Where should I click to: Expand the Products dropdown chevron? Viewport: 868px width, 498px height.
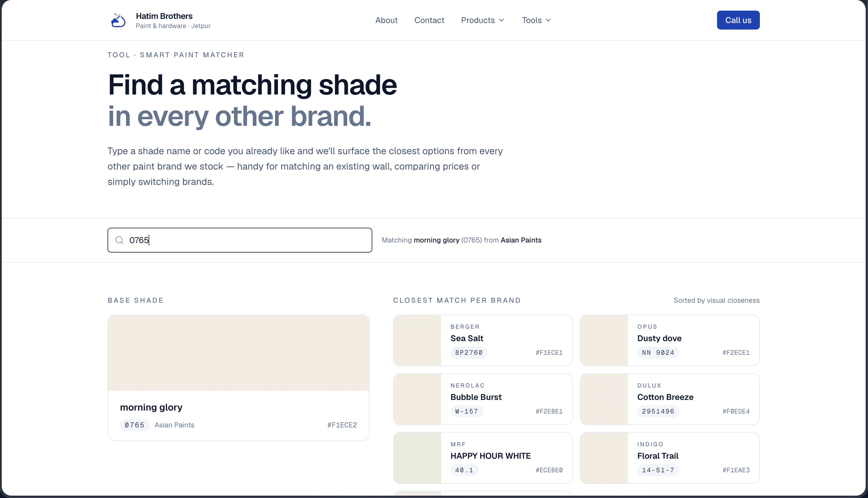[501, 20]
